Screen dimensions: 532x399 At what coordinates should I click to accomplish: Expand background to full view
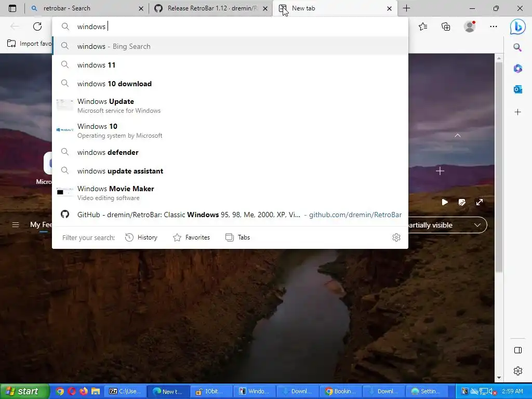click(x=480, y=202)
